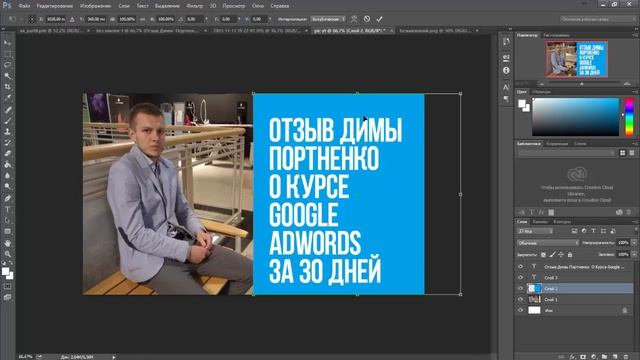Toggle lock all padlock icon
Viewport: 640px width, 360px height.
pos(570,255)
